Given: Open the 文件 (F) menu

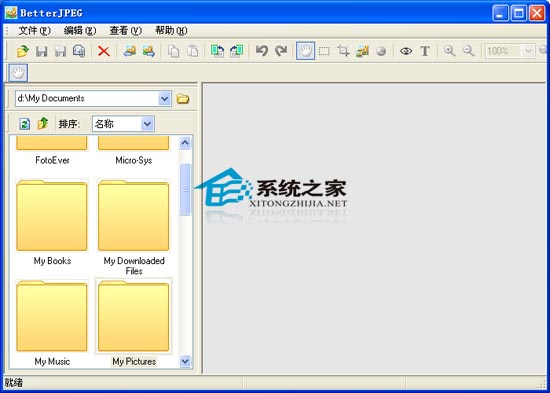Looking at the screenshot, I should click(34, 31).
